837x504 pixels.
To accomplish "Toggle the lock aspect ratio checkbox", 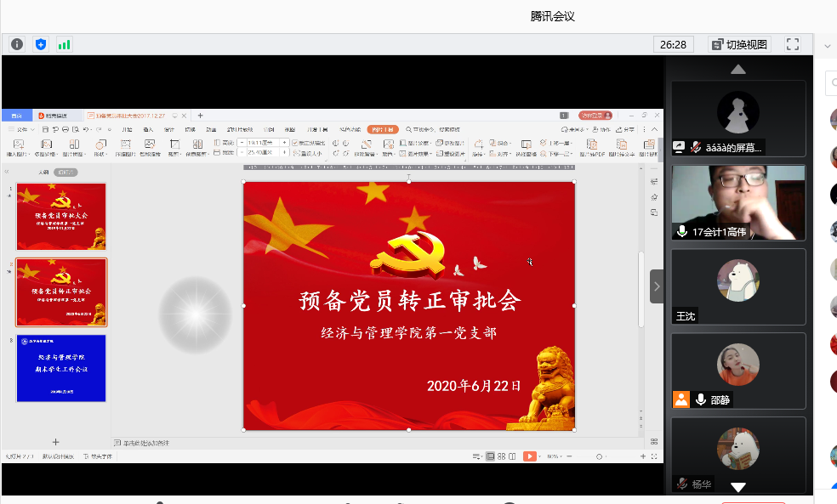I will [x=295, y=143].
